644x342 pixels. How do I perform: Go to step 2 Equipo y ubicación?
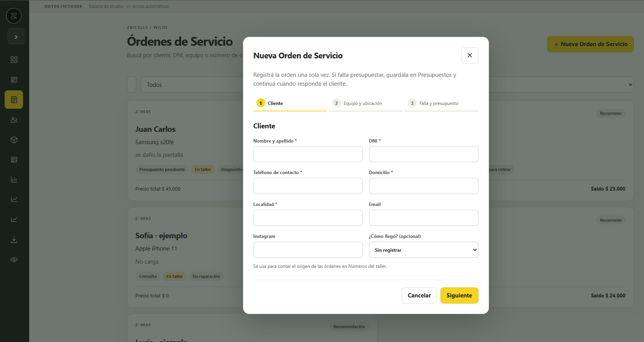tap(366, 103)
